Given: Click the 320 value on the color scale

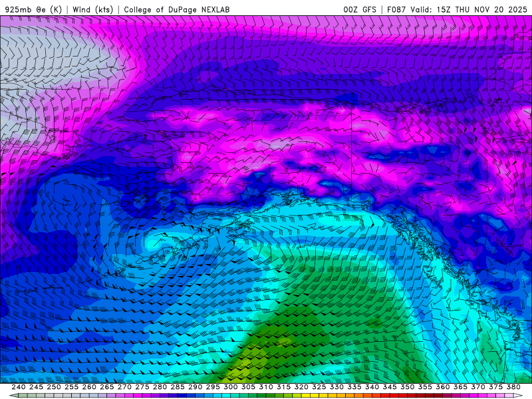Looking at the screenshot, I should pos(301,387).
